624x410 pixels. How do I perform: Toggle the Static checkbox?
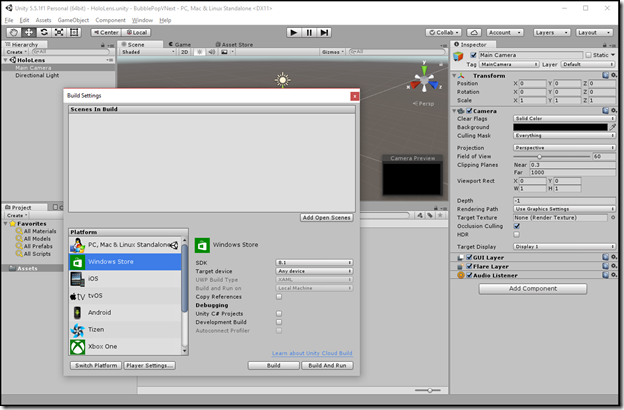click(x=589, y=55)
